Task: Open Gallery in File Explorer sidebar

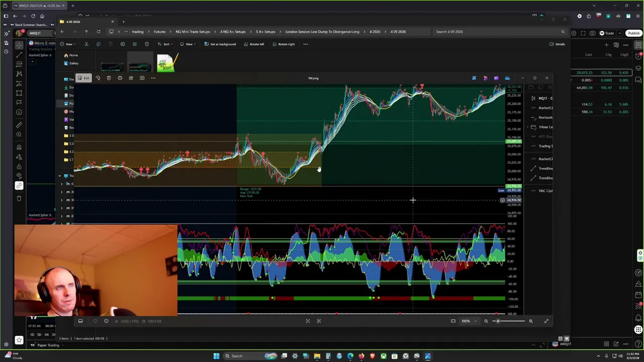Action: point(71,63)
